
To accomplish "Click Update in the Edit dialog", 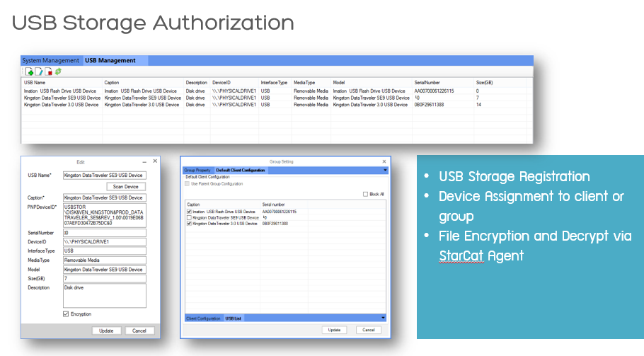I will 106,331.
